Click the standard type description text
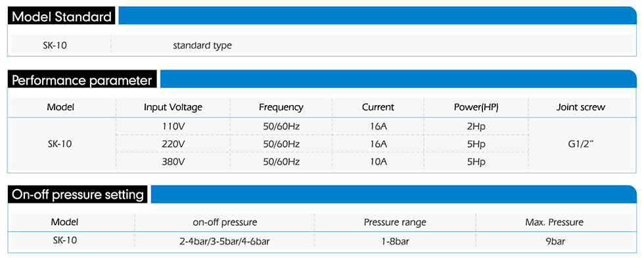 [202, 45]
